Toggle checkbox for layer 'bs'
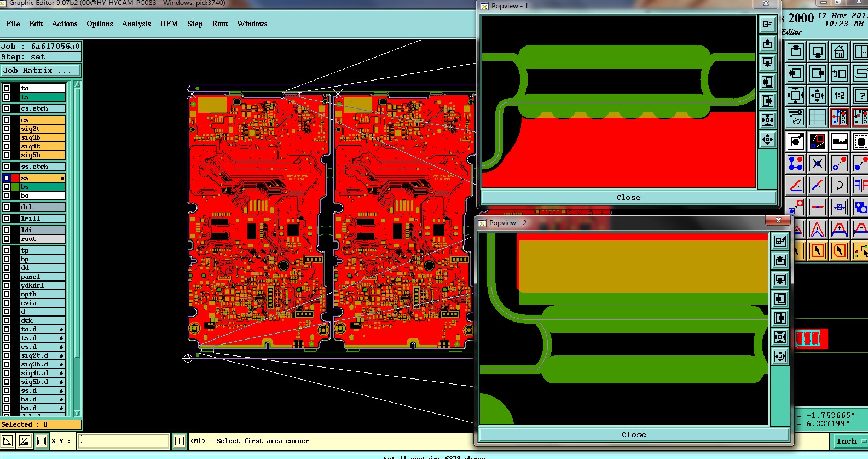The width and height of the screenshot is (868, 459). (x=7, y=187)
